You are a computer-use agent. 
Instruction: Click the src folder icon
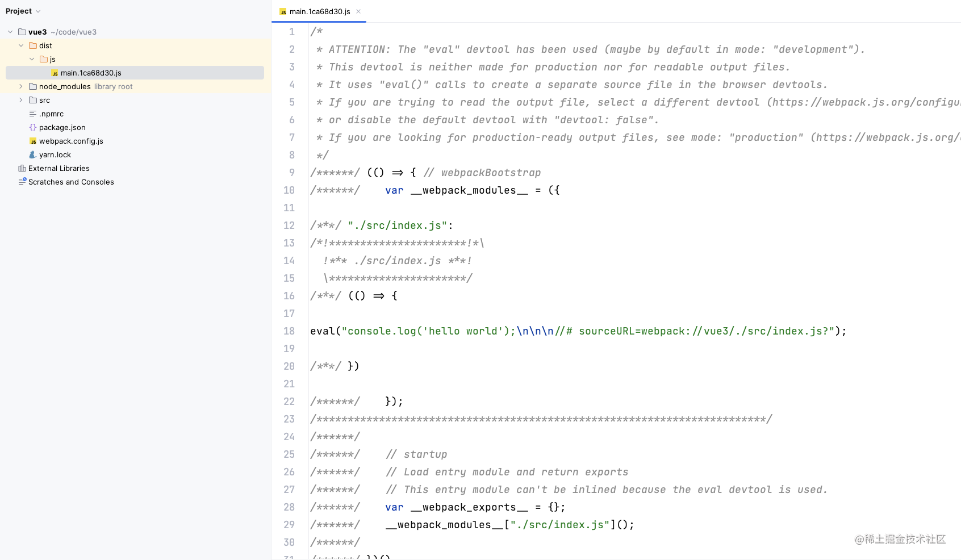(33, 100)
